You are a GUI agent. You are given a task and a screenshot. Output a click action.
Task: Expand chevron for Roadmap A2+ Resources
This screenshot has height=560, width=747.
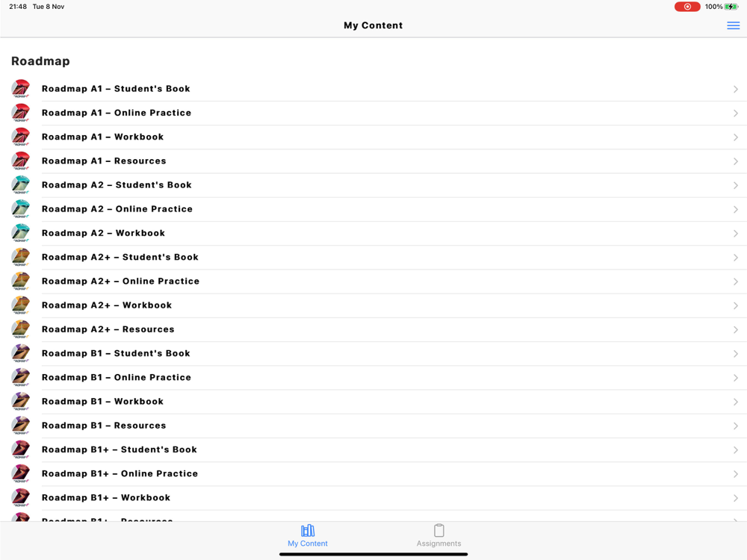[x=736, y=329]
